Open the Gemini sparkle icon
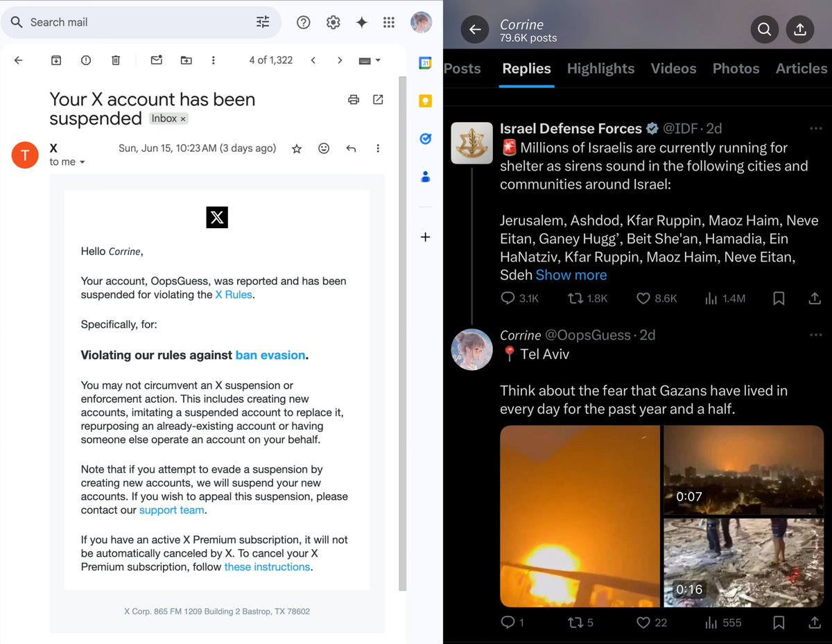 pos(361,22)
